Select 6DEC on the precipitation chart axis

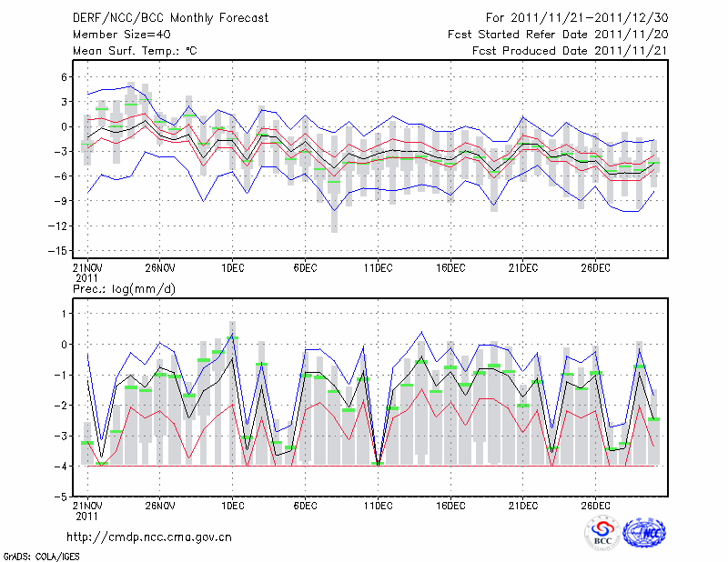click(304, 505)
